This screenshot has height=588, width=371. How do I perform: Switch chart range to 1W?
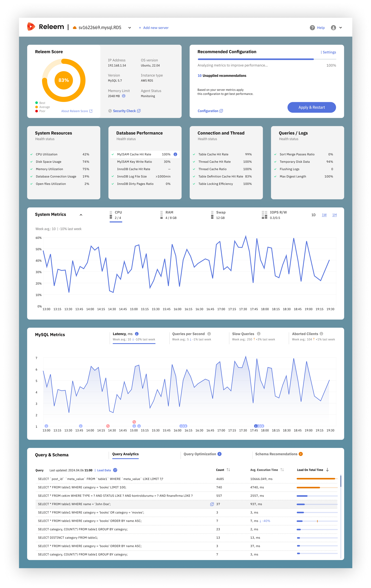click(324, 215)
